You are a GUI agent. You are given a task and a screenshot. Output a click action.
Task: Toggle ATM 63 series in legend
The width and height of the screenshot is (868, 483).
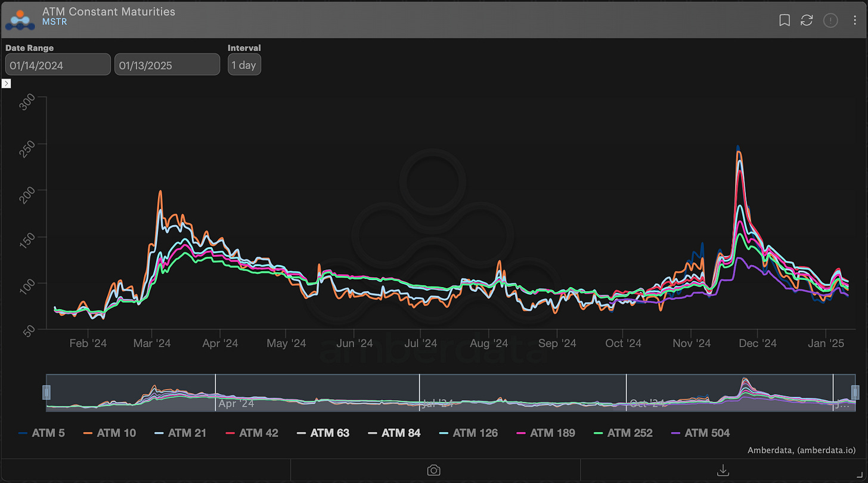click(x=323, y=433)
